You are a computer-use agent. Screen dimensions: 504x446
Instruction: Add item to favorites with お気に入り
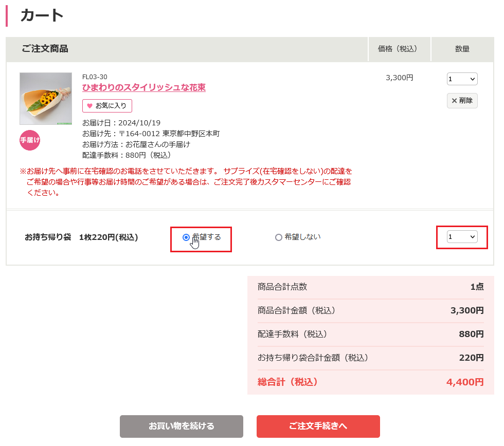pyautogui.click(x=107, y=106)
